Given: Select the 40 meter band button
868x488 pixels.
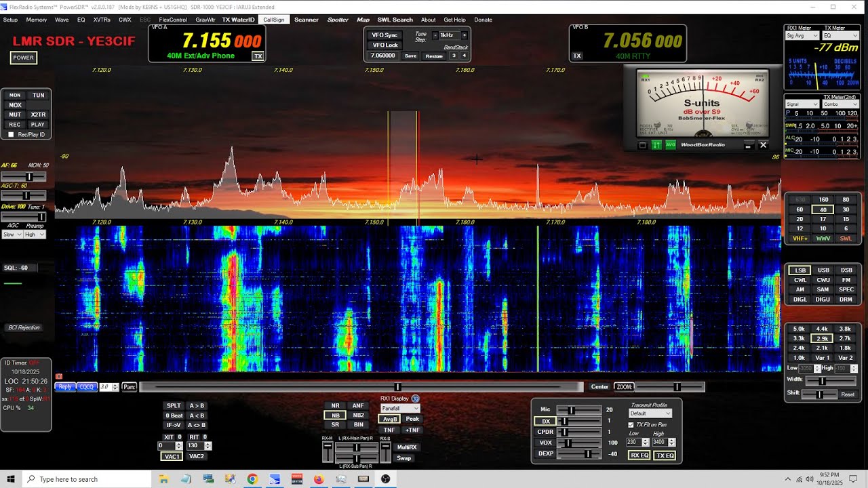Looking at the screenshot, I should coord(823,209).
